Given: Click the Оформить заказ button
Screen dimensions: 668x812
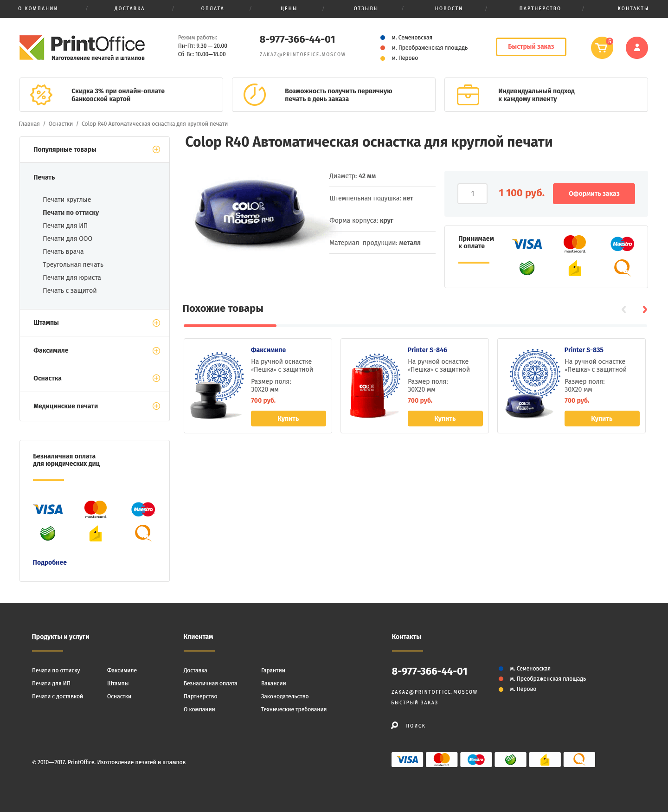Looking at the screenshot, I should point(594,193).
